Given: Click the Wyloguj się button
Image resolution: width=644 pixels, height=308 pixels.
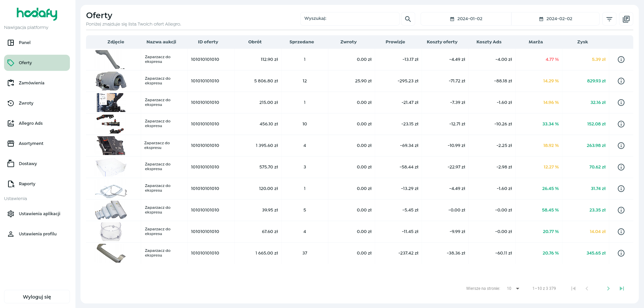Looking at the screenshot, I should (37, 297).
